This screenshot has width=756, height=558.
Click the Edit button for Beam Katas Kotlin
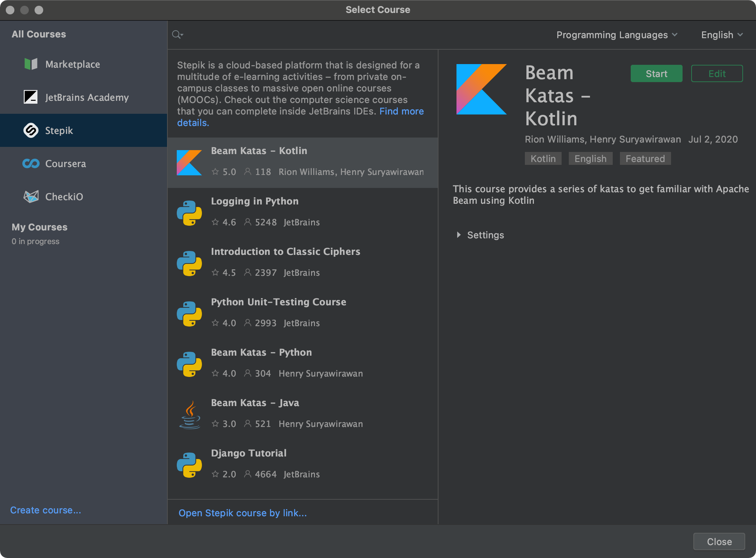point(716,74)
